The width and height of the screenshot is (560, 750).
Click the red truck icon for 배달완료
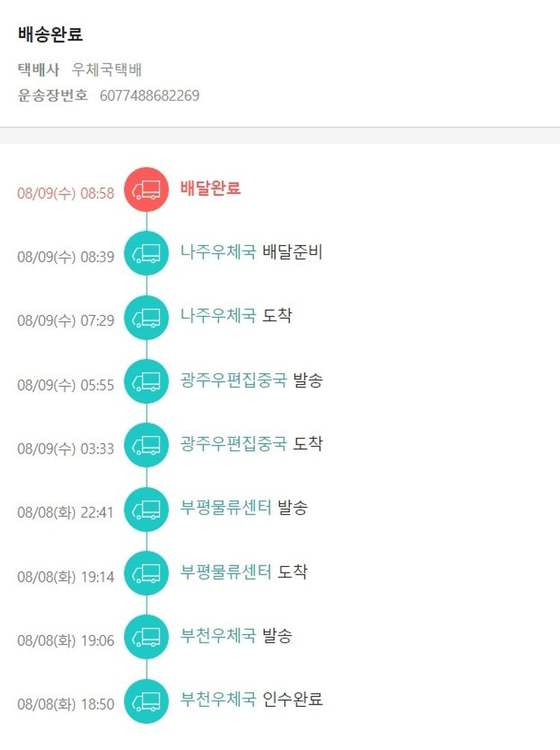[x=146, y=190]
